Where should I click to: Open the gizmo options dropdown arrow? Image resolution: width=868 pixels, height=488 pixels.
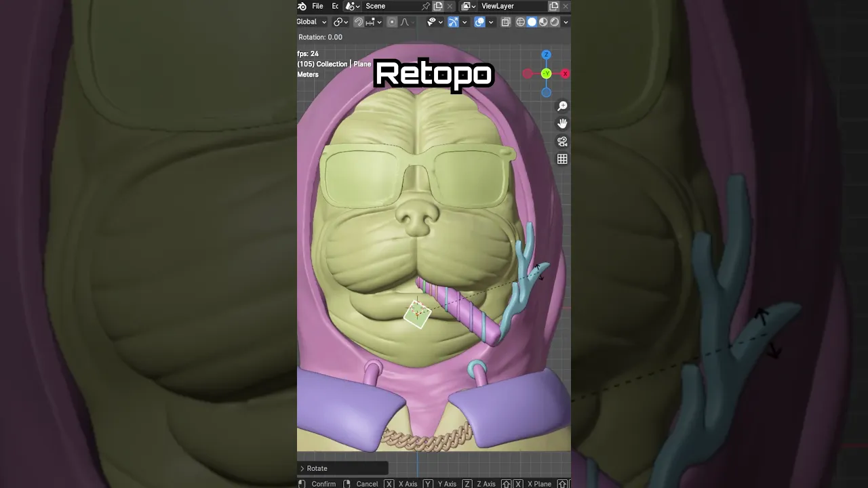click(465, 22)
